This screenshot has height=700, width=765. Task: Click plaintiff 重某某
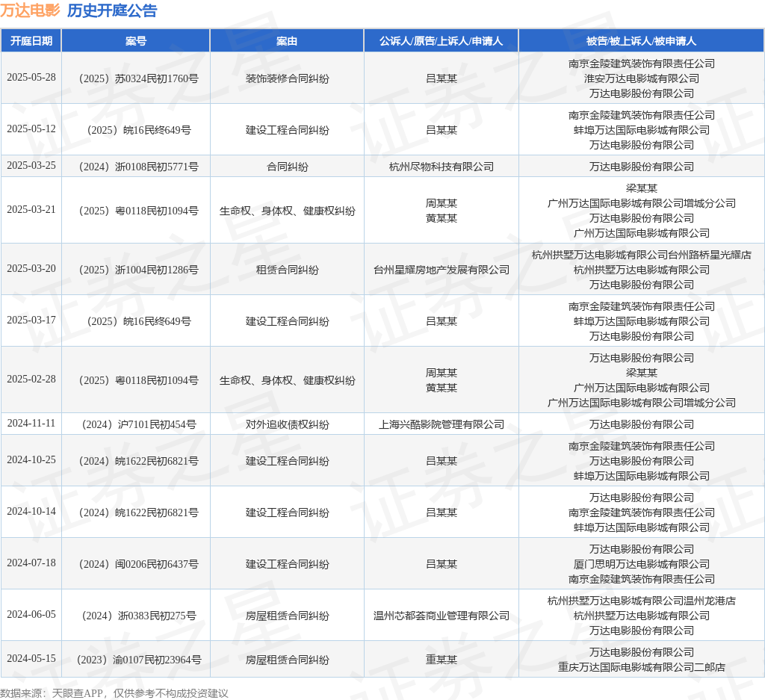pyautogui.click(x=441, y=660)
